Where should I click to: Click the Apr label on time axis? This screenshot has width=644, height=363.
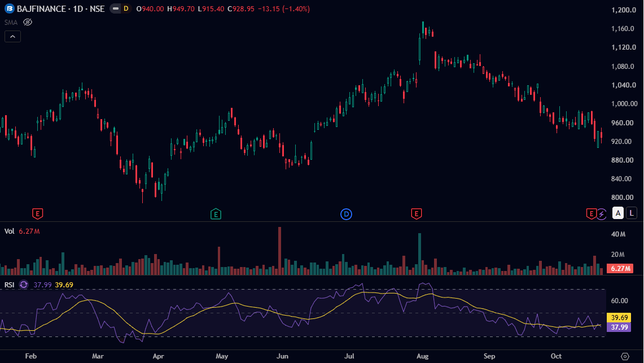click(158, 356)
